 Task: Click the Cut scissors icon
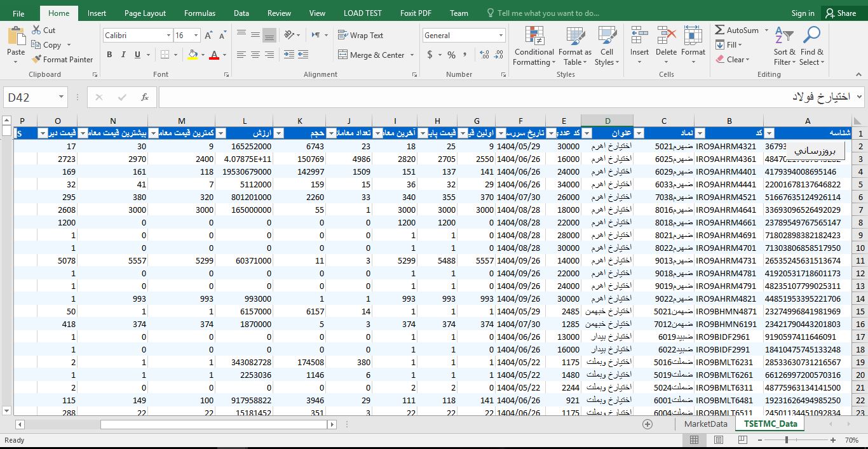36,30
